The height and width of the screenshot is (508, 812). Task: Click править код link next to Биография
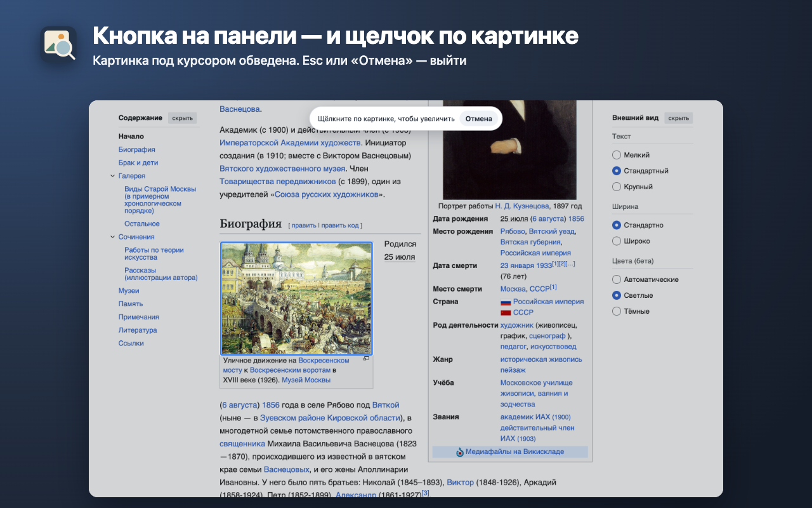(x=340, y=225)
